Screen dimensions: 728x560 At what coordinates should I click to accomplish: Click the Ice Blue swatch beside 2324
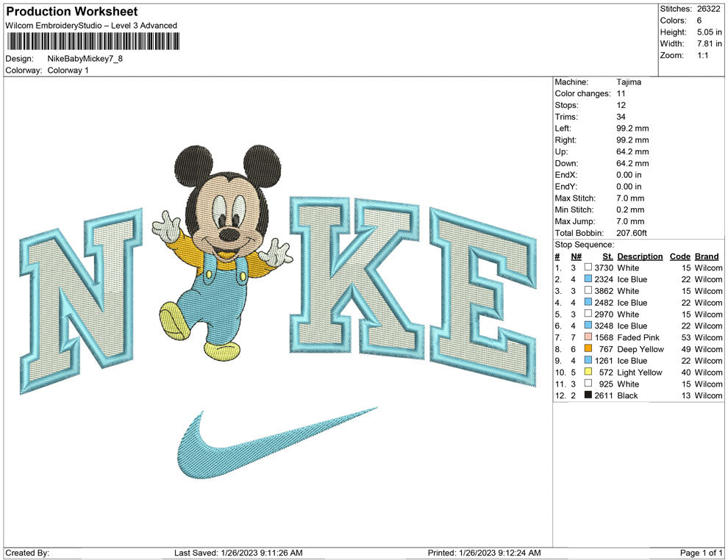click(x=588, y=279)
